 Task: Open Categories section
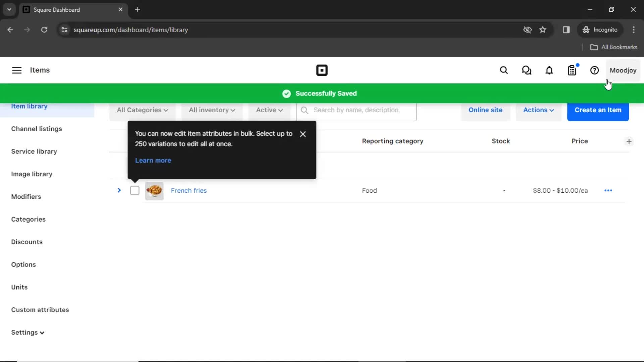28,219
